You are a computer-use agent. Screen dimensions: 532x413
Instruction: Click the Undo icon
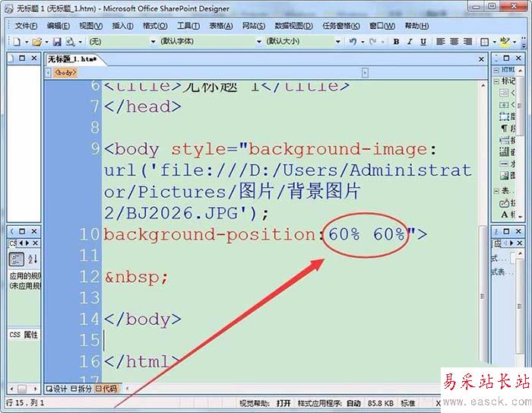(x=353, y=42)
